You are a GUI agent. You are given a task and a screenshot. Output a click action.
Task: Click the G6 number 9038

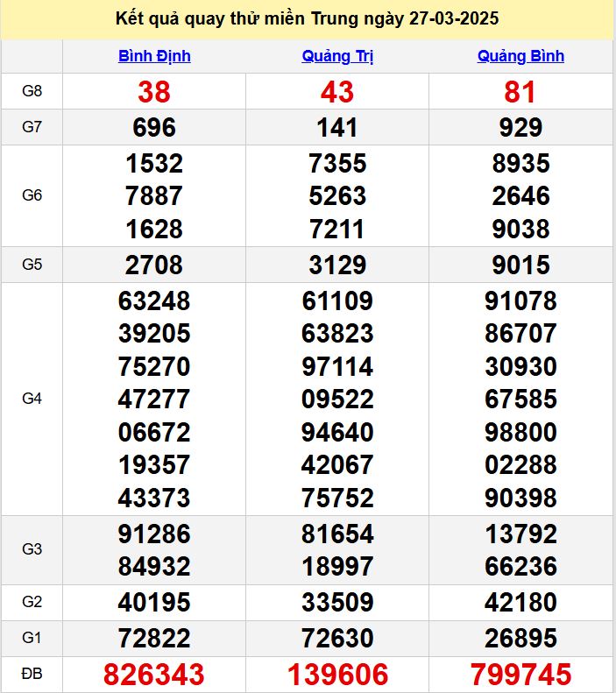coord(521,229)
